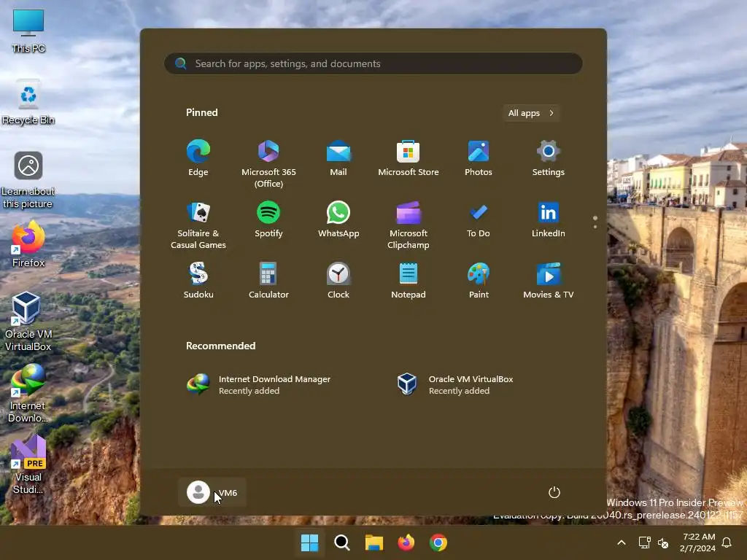The image size is (747, 560).
Task: Select Oracle VM VirtualBox desktop shortcut
Action: pyautogui.click(x=28, y=322)
